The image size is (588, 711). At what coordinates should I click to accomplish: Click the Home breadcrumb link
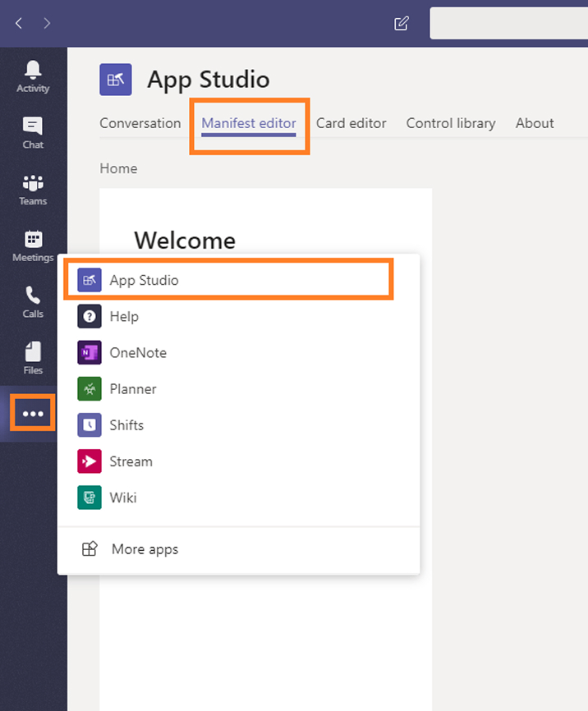118,168
